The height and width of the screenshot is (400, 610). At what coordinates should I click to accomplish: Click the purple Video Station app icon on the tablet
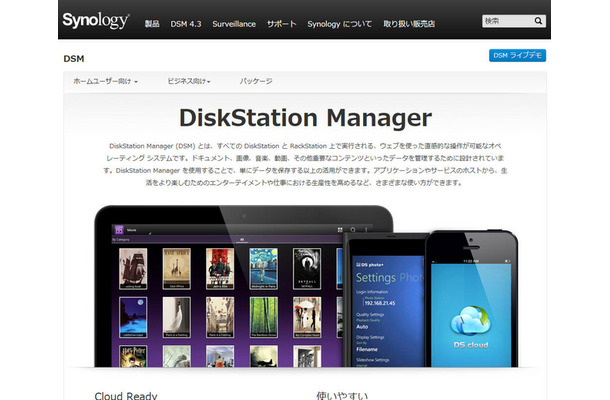coord(119,230)
